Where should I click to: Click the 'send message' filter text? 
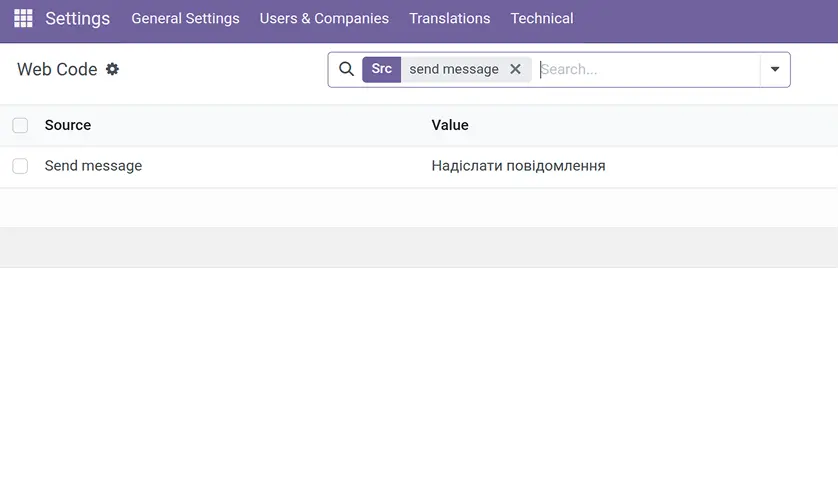(453, 69)
